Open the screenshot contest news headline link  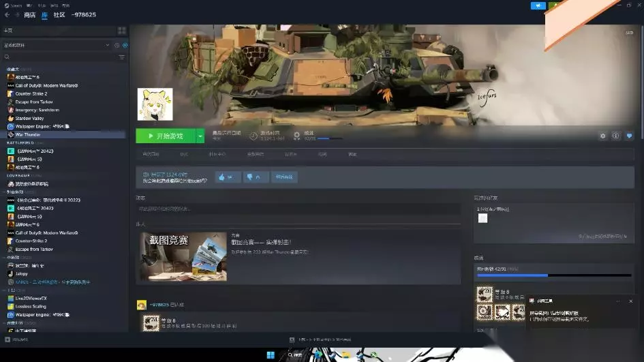pos(261,243)
